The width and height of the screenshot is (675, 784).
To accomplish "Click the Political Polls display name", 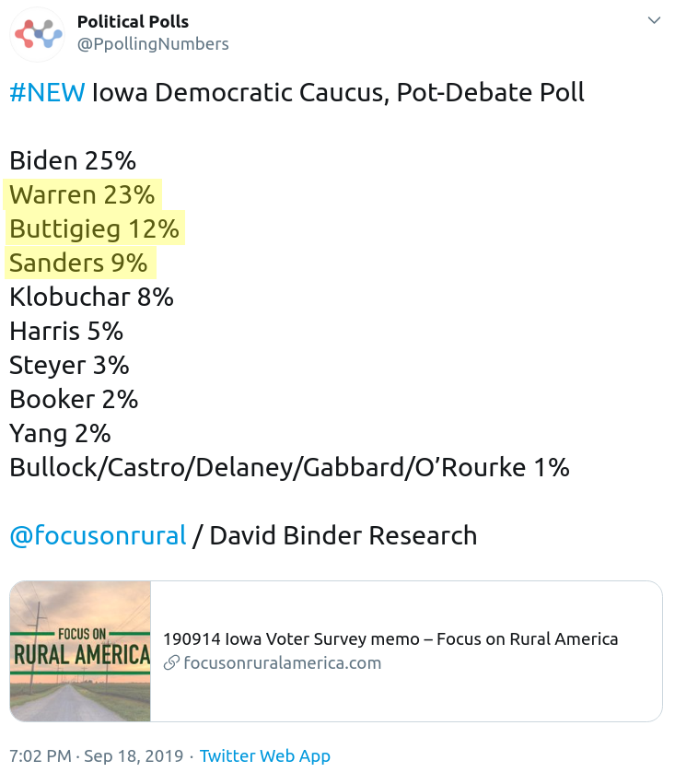I will pos(133,21).
